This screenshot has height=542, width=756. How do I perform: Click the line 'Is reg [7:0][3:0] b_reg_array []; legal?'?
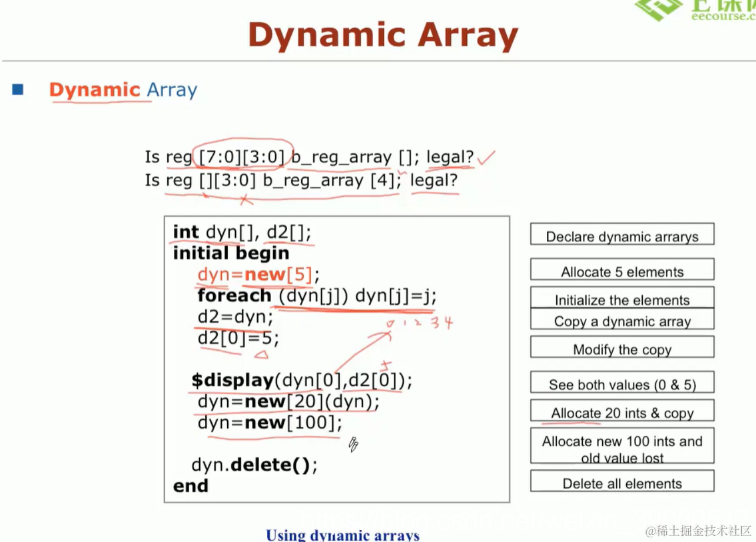[x=310, y=157]
